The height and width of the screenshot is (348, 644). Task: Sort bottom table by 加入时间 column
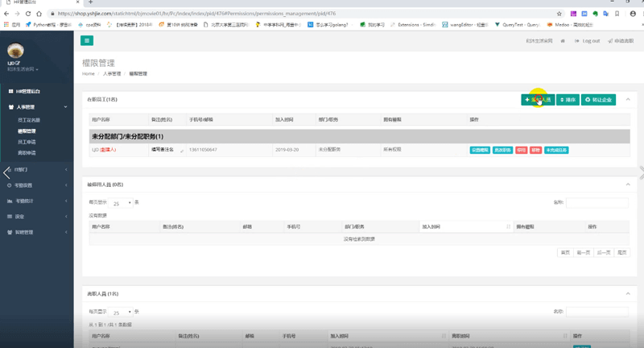388,336
